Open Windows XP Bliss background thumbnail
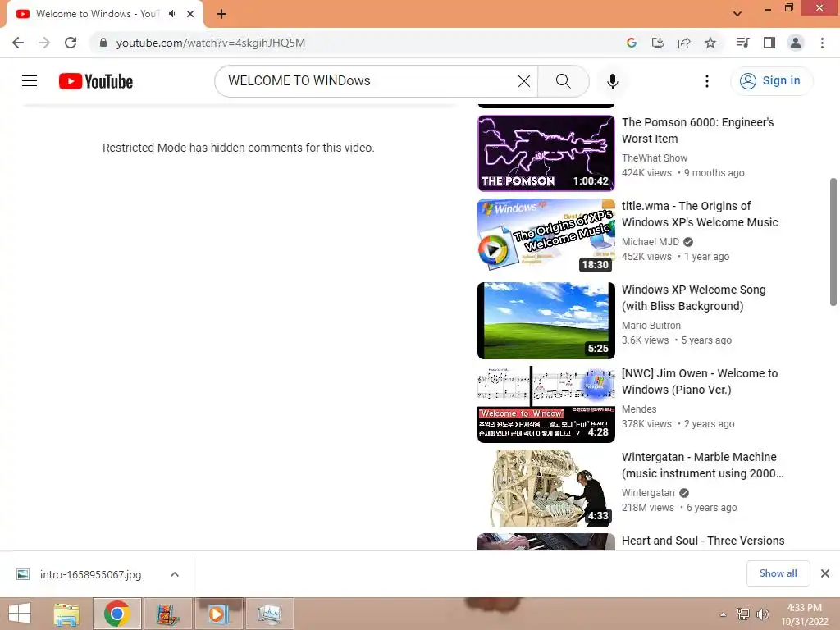Image resolution: width=840 pixels, height=630 pixels. 546,321
